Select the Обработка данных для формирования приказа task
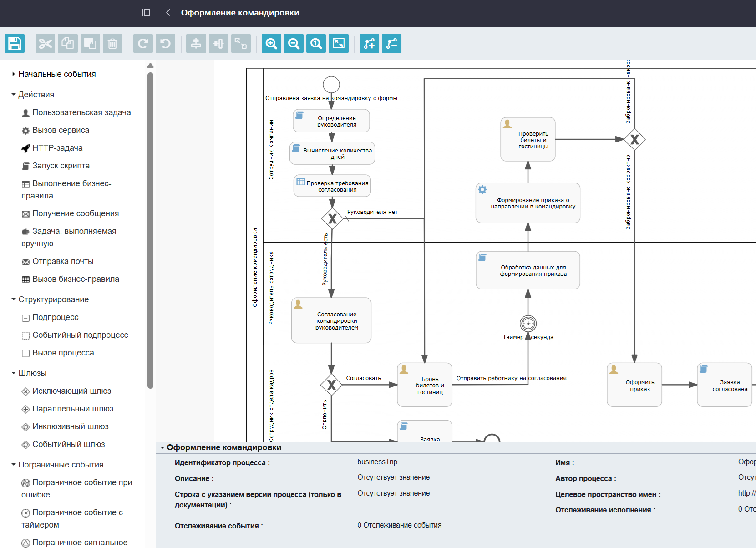Viewport: 756px width, 548px height. pyautogui.click(x=528, y=270)
